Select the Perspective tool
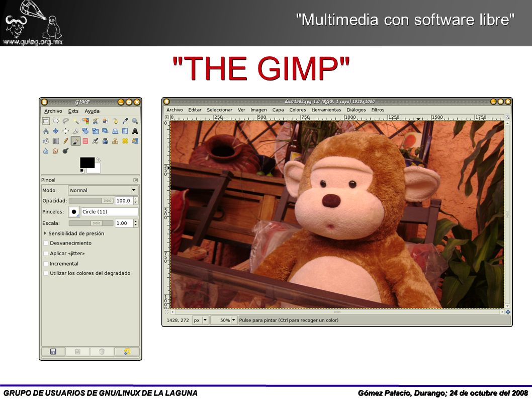Screen dimensions: 532x399 coord(115,131)
